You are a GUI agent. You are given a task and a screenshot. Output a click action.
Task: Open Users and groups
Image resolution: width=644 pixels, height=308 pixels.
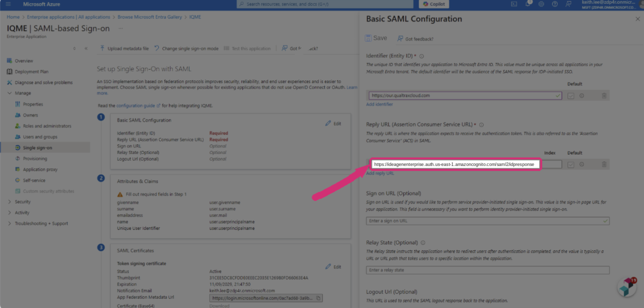[40, 137]
